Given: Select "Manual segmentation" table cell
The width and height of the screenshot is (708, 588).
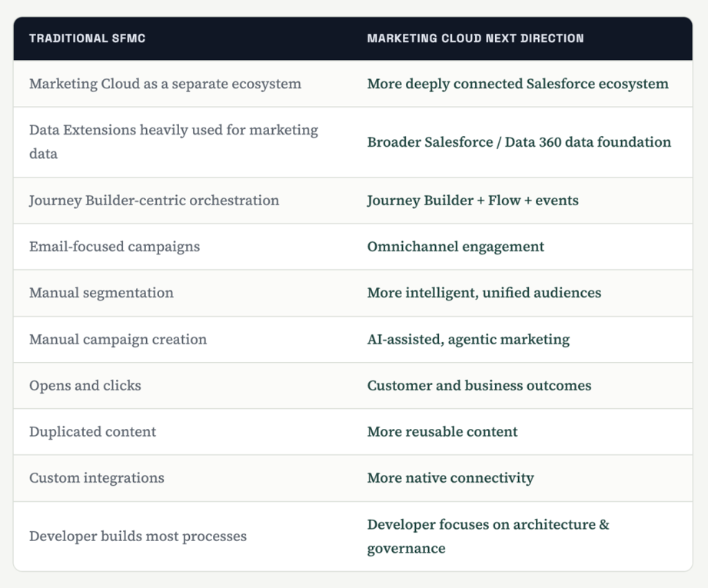Looking at the screenshot, I should click(101, 293).
